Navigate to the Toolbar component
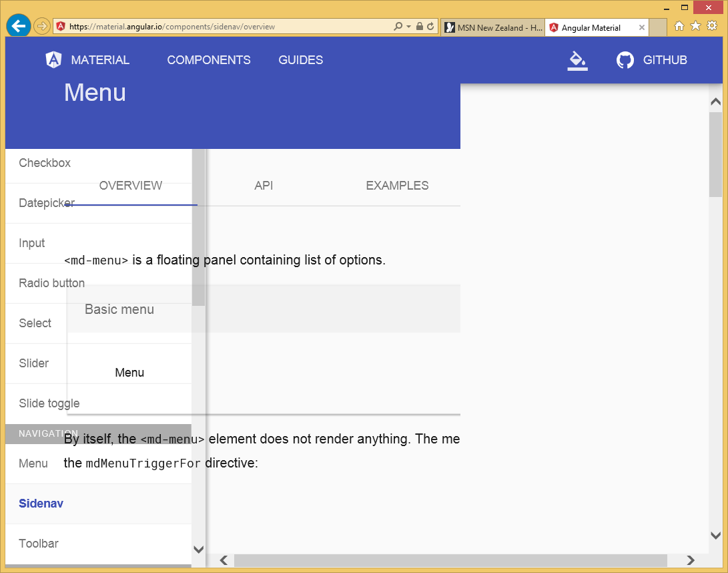The height and width of the screenshot is (573, 728). coord(38,544)
